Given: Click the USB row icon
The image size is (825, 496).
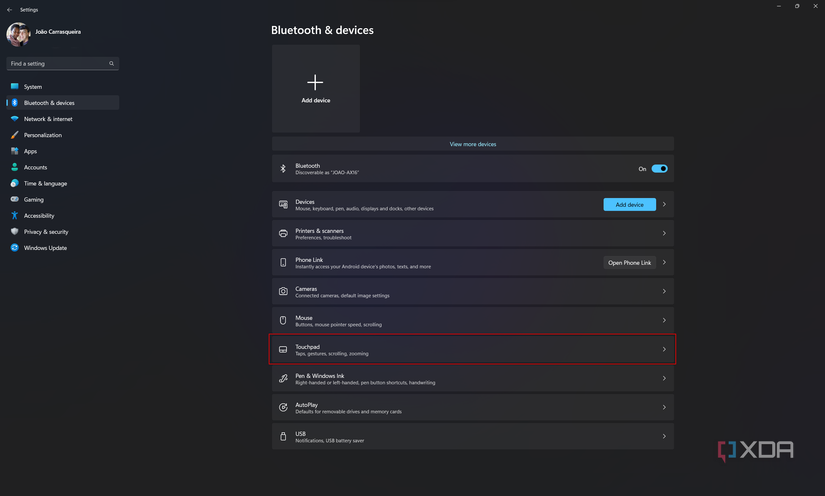Looking at the screenshot, I should pos(283,437).
